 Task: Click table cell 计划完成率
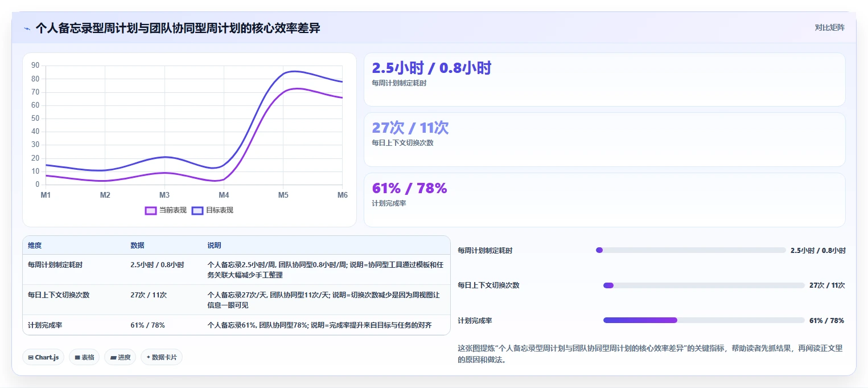[x=45, y=325]
